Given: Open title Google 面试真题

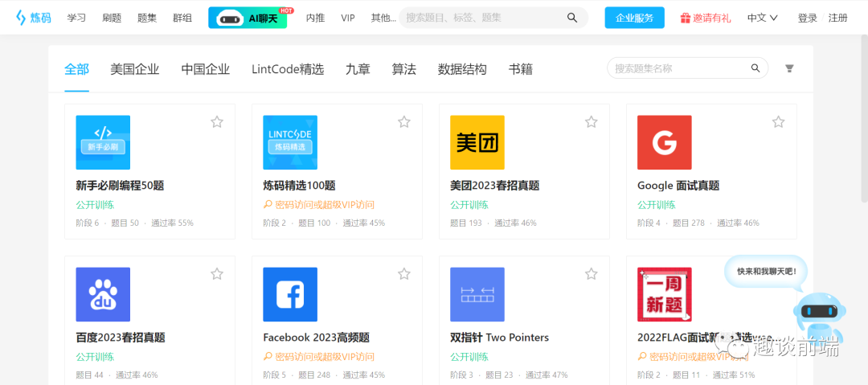Looking at the screenshot, I should (x=678, y=186).
